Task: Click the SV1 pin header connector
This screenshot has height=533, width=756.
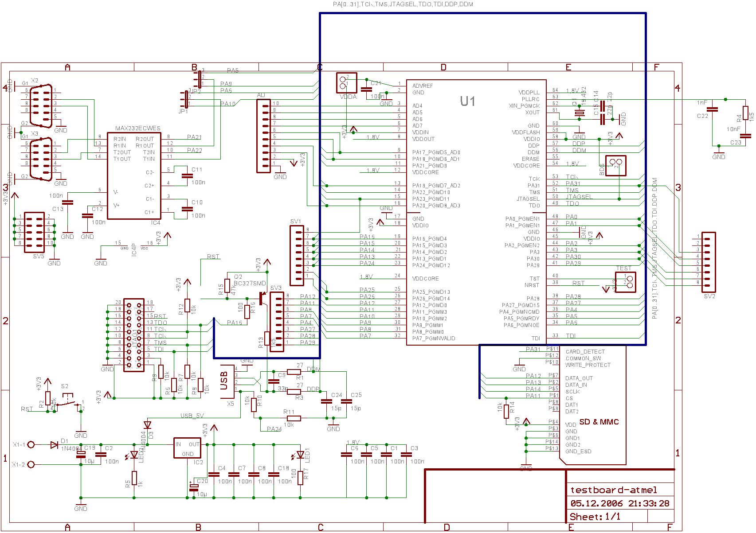Action: 296,255
